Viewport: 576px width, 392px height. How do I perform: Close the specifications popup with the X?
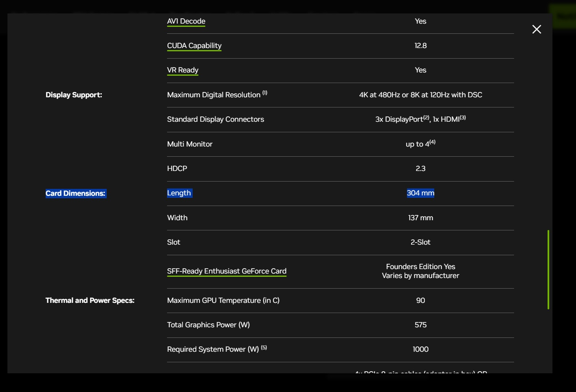(x=536, y=29)
